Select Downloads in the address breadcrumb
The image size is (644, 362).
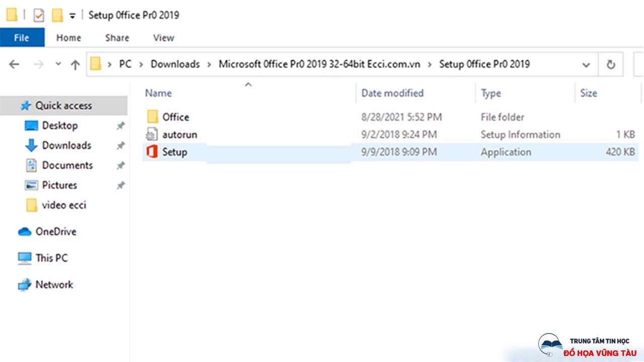[x=175, y=64]
